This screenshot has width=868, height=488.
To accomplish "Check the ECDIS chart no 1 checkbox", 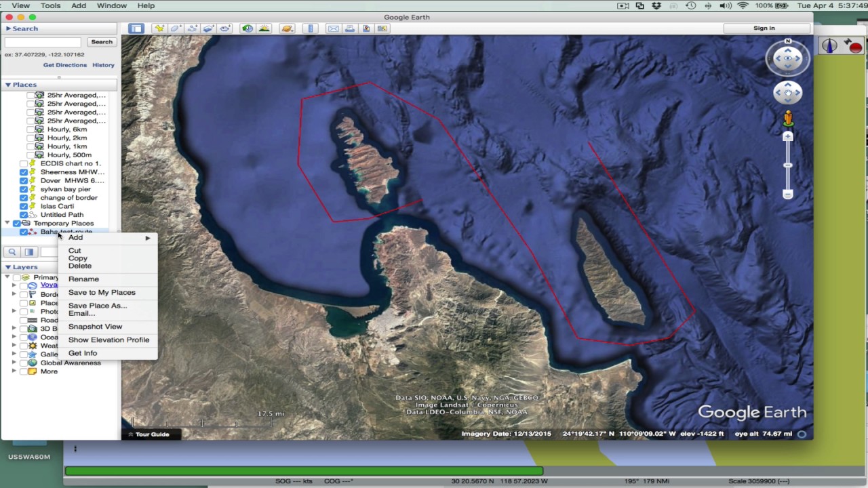I will (x=24, y=163).
